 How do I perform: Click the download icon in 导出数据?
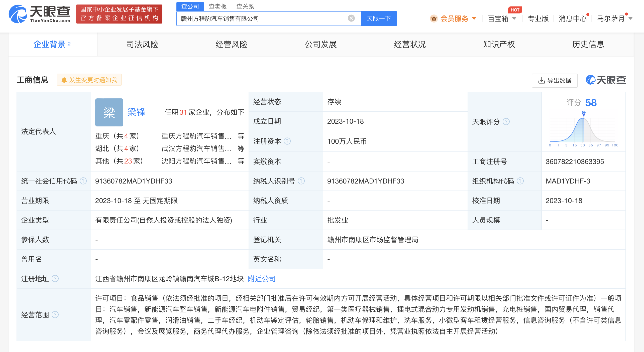click(542, 80)
